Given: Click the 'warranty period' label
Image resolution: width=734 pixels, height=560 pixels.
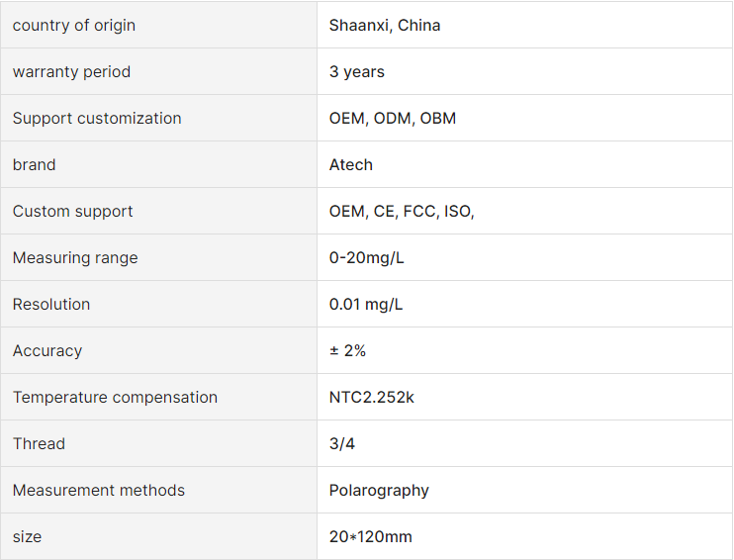Looking at the screenshot, I should [71, 71].
